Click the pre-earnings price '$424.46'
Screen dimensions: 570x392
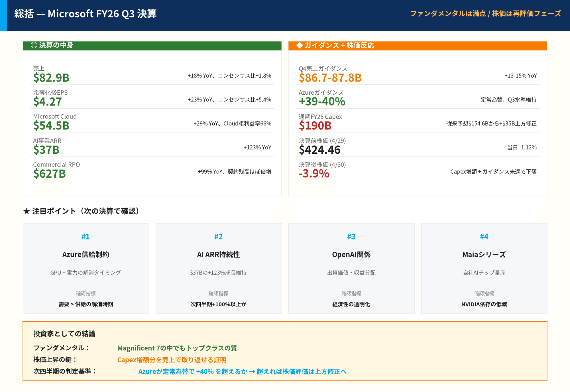click(x=319, y=150)
